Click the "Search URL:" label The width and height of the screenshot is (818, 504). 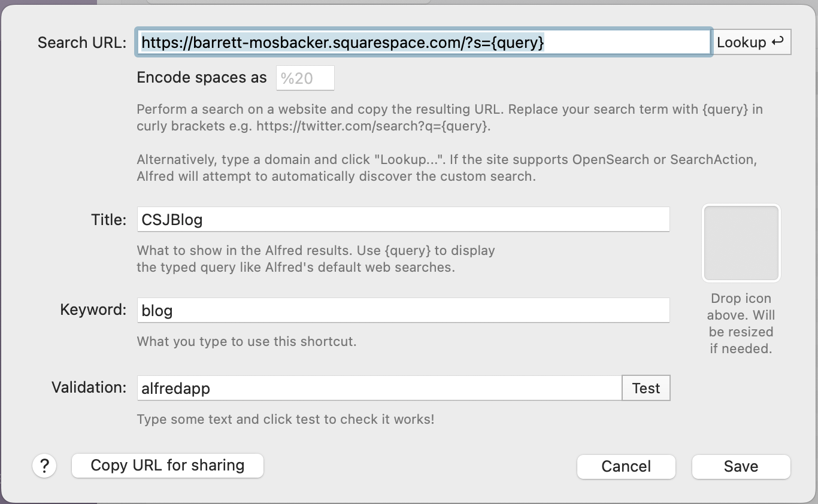pyautogui.click(x=82, y=42)
